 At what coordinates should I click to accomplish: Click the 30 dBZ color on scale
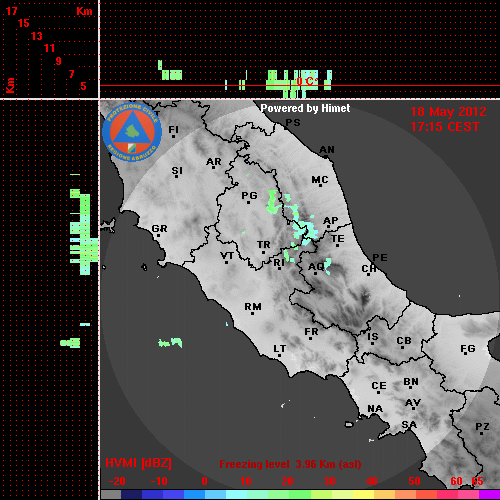(x=330, y=494)
